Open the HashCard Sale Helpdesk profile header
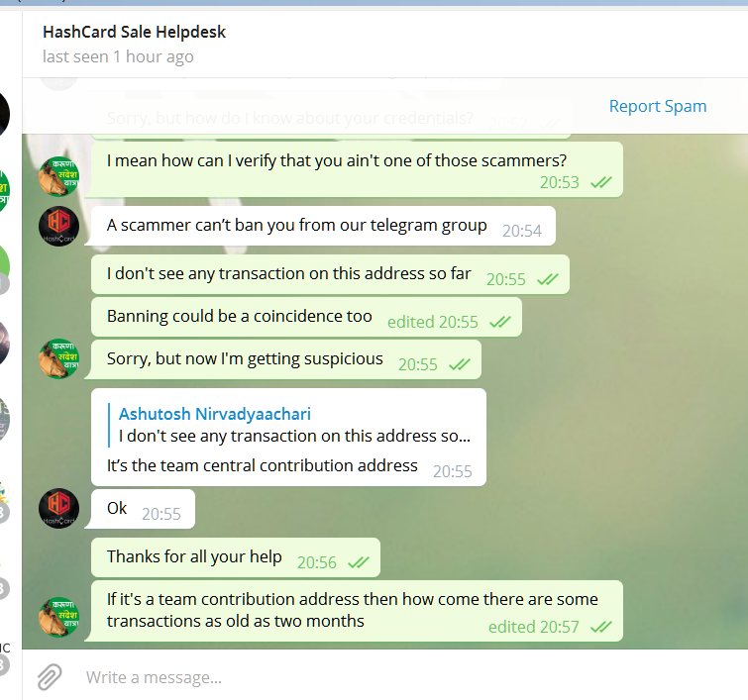The height and width of the screenshot is (700, 748). 134,32
